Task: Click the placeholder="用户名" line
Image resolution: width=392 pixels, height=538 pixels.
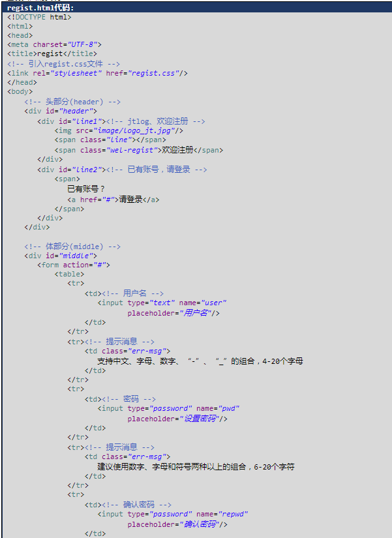Action: coord(173,313)
